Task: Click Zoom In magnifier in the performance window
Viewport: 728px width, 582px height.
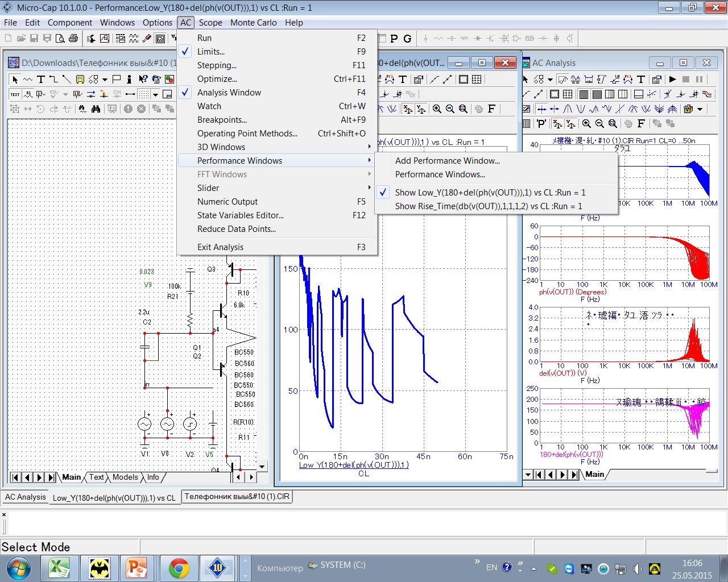Action: point(437,109)
